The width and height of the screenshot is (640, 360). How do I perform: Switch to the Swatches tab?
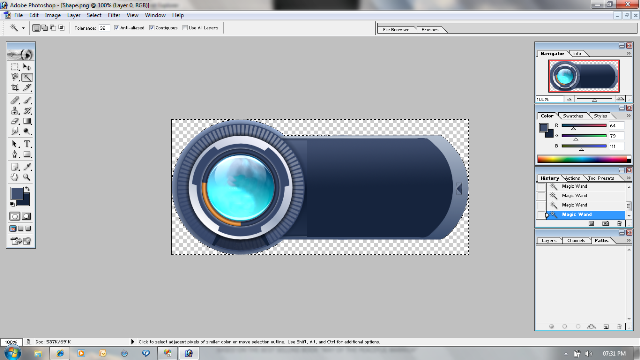573,116
